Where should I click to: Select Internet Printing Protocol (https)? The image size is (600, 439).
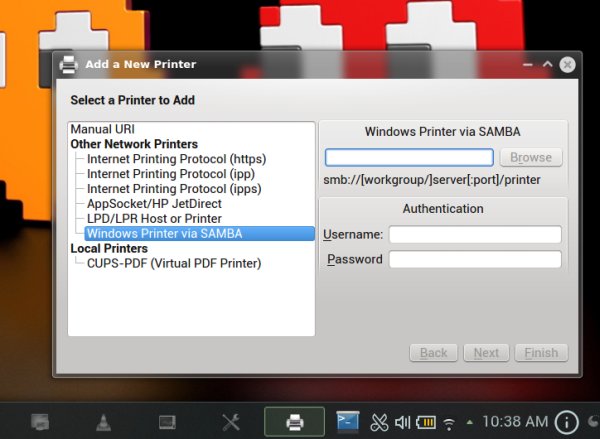click(176, 159)
